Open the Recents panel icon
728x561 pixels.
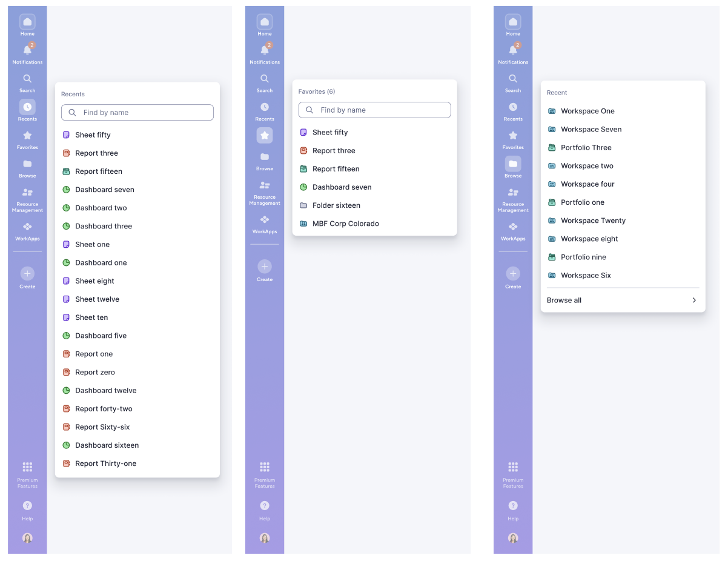coord(27,108)
